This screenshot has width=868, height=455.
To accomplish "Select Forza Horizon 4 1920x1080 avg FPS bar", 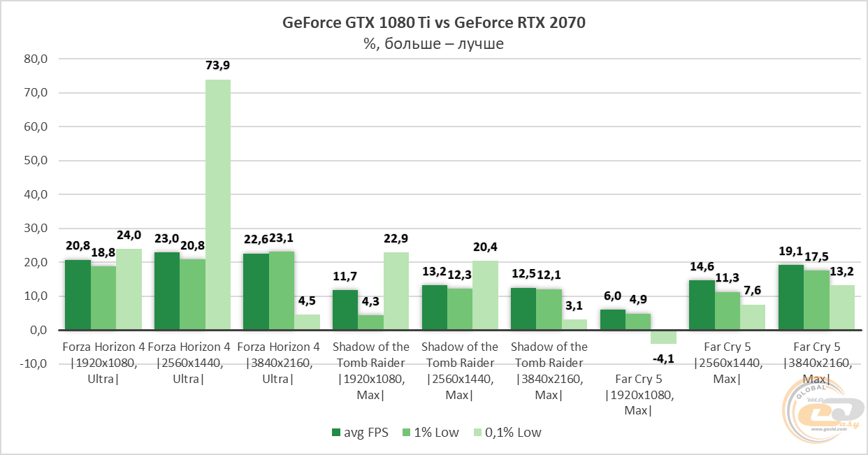I will pyautogui.click(x=78, y=295).
